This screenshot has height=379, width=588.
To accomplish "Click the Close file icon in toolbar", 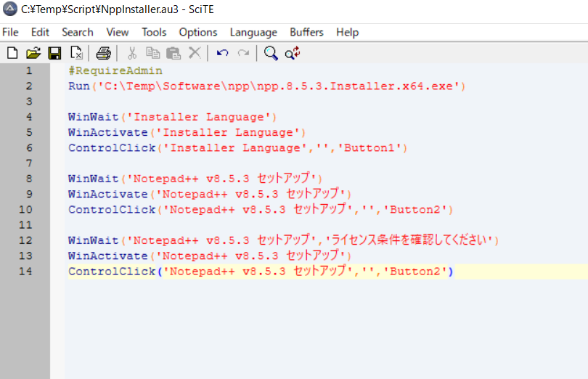I will (x=75, y=53).
